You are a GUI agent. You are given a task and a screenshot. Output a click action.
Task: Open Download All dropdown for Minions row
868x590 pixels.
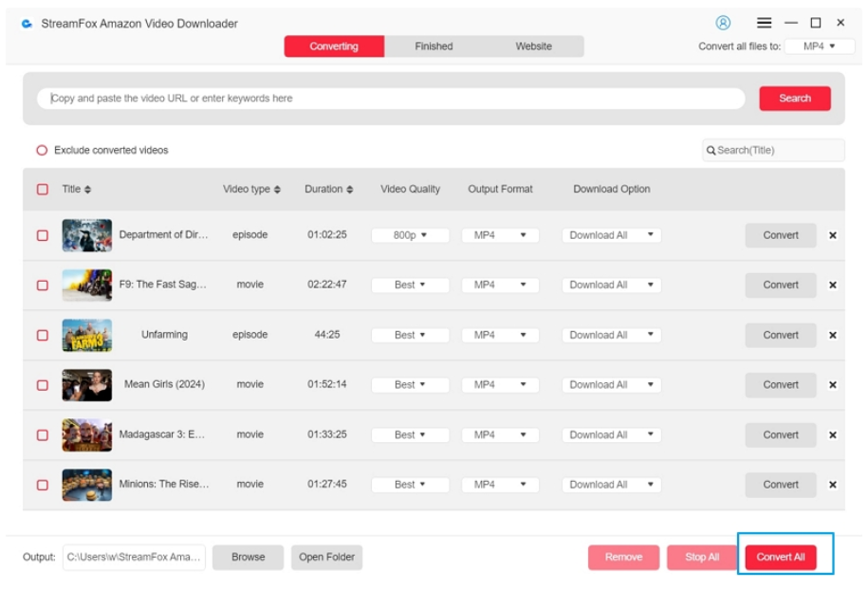click(x=612, y=485)
